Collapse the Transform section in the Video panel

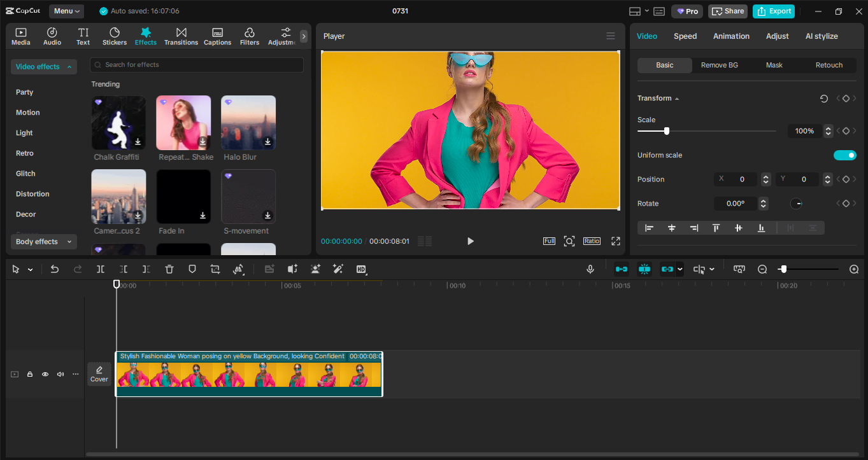676,98
